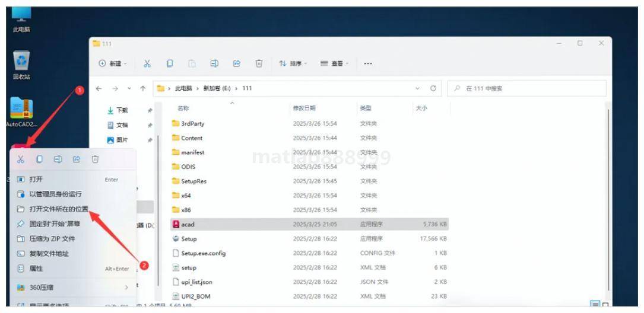644x313 pixels.
Task: Expand recent locations chevron beside navigation arrows
Action: point(129,88)
